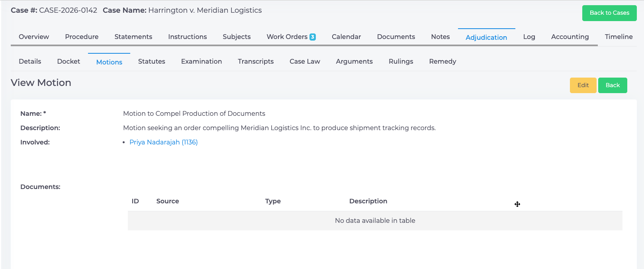Open the Remedy sub-tab
The image size is (644, 269).
coord(442,61)
